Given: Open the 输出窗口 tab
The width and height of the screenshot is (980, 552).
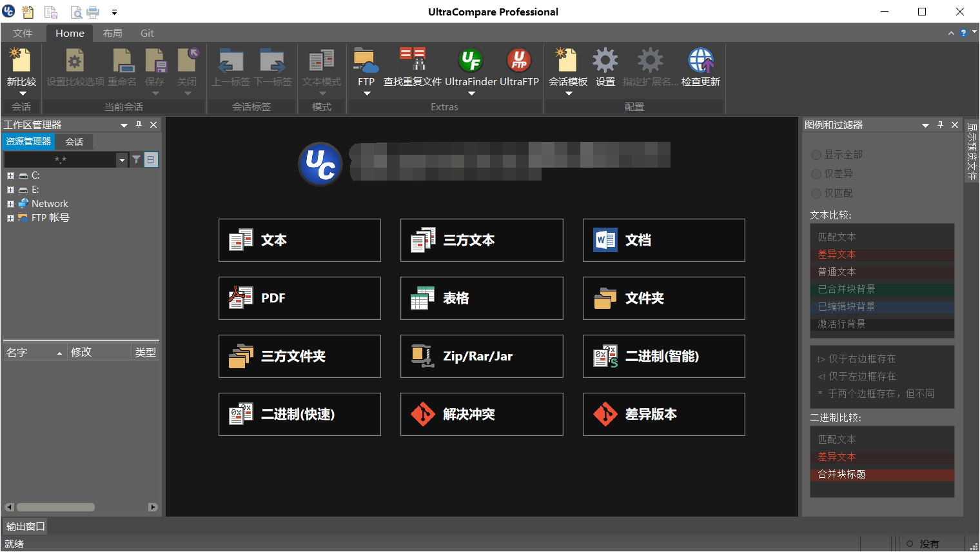Looking at the screenshot, I should tap(25, 526).
